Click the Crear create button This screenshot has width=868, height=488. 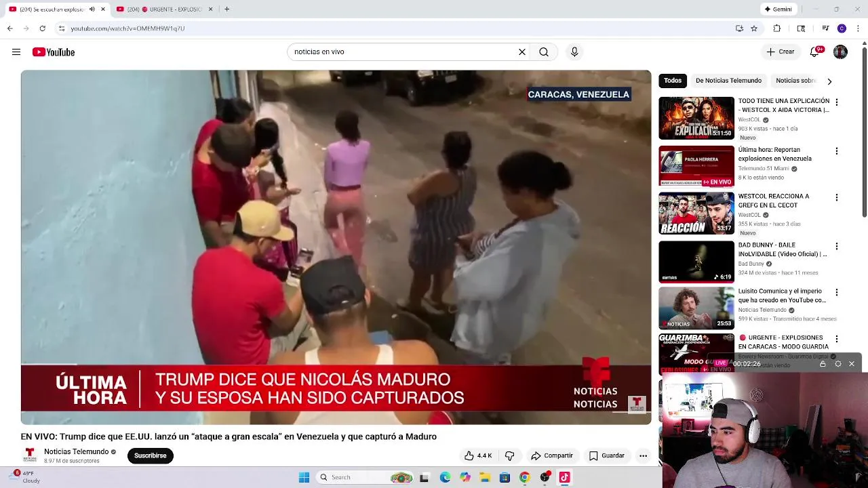click(x=781, y=52)
